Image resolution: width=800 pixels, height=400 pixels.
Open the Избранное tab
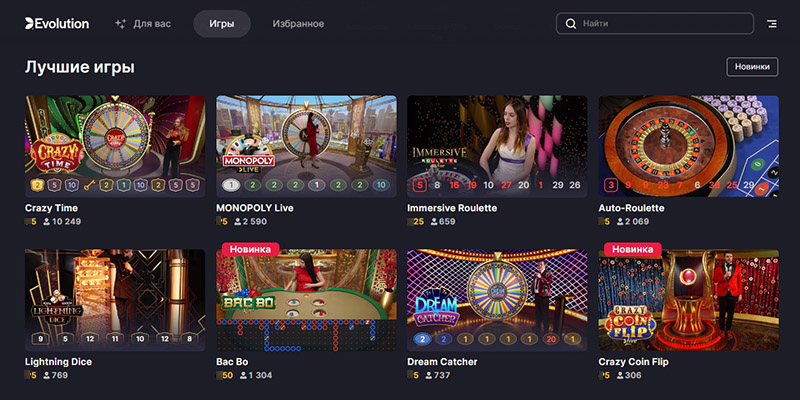coord(298,23)
